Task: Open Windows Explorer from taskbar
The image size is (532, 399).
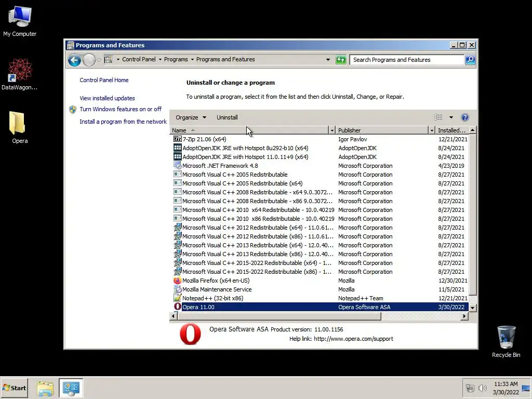Action: [x=45, y=389]
